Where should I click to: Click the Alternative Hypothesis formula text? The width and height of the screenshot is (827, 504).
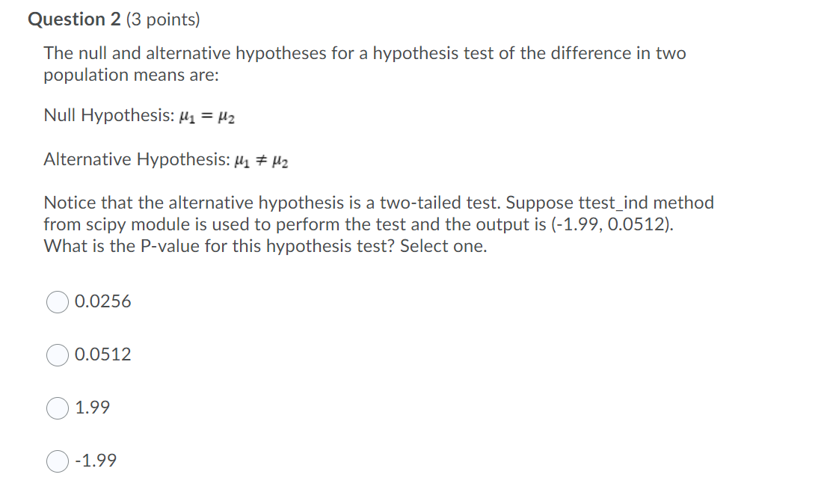[167, 159]
